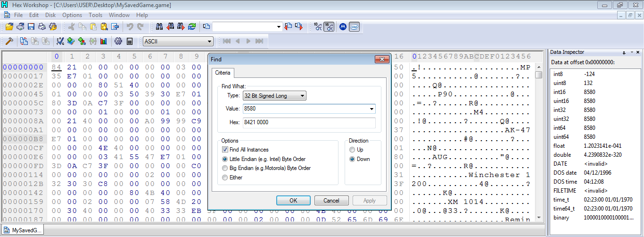Open the File menu

click(x=18, y=15)
